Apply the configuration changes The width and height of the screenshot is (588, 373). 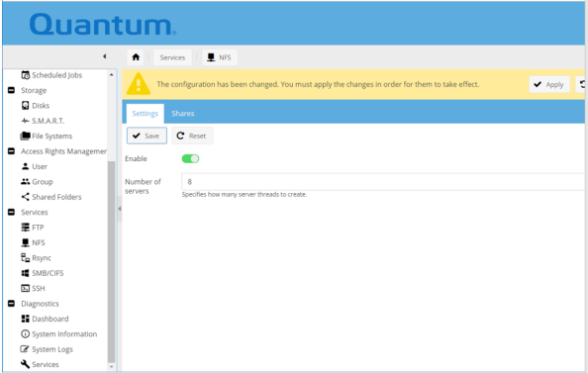pyautogui.click(x=549, y=84)
